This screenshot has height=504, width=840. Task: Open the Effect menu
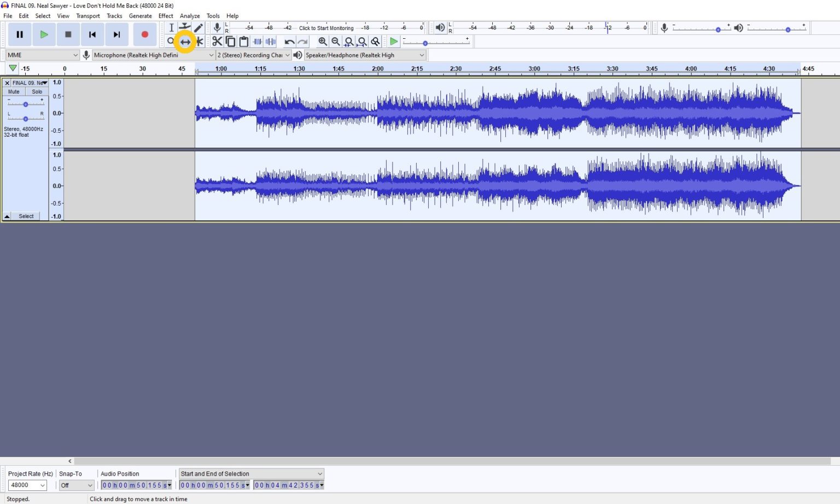click(165, 15)
